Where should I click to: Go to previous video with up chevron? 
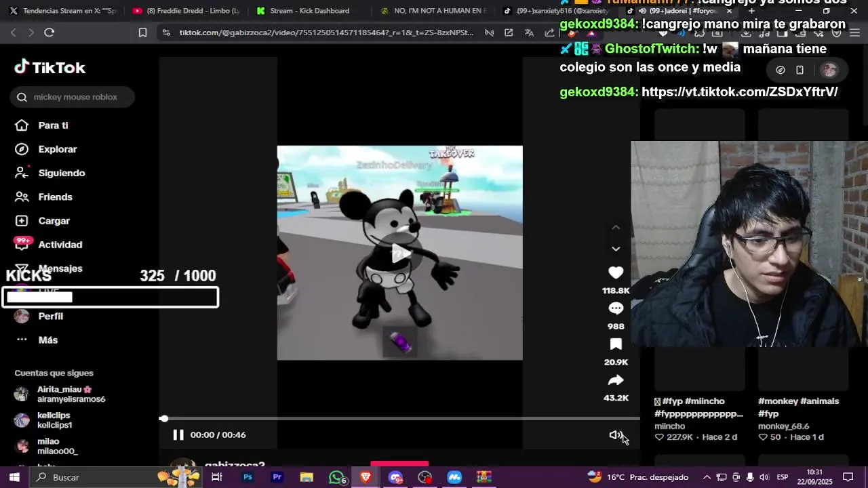tap(616, 227)
